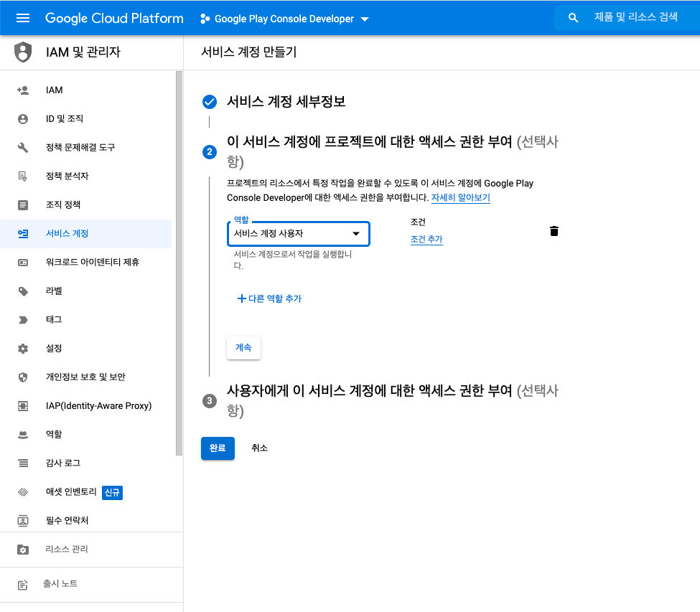
Task: Click the 라벨 tag icon
Action: pyautogui.click(x=23, y=291)
